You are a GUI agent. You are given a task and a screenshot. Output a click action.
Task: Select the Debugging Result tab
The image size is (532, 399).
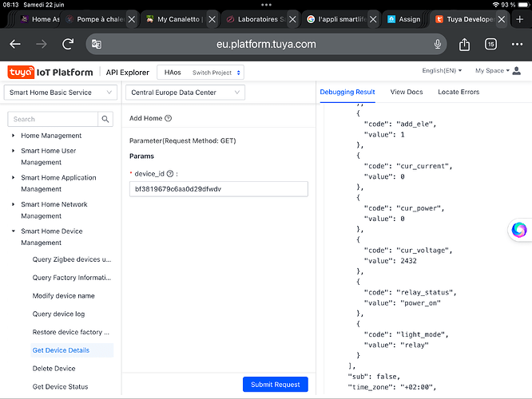tap(347, 92)
